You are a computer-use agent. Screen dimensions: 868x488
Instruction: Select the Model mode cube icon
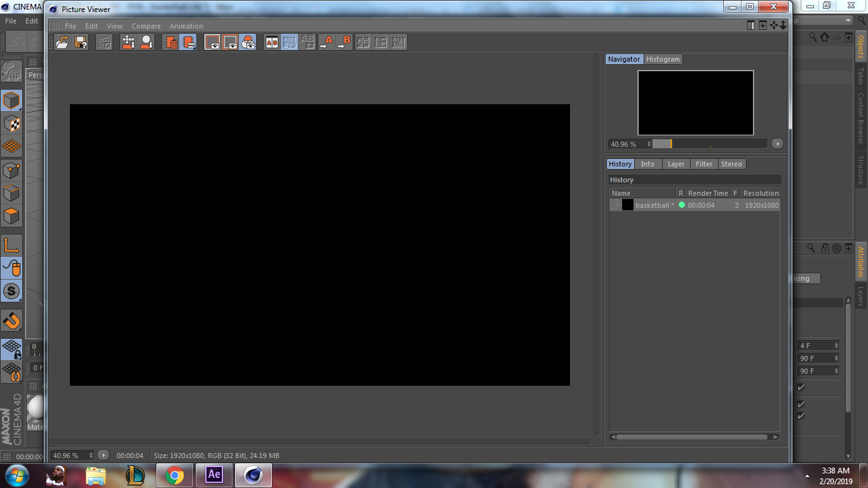pos(11,100)
